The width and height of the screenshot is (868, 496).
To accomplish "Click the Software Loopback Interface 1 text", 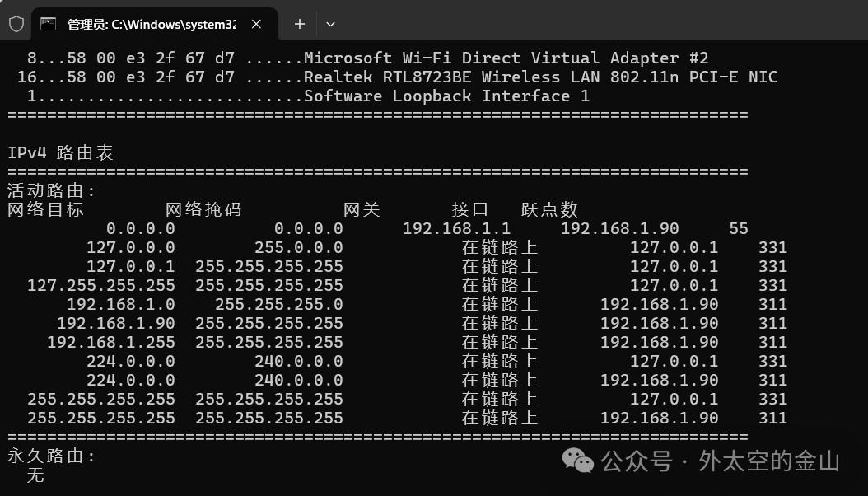I will pos(447,96).
